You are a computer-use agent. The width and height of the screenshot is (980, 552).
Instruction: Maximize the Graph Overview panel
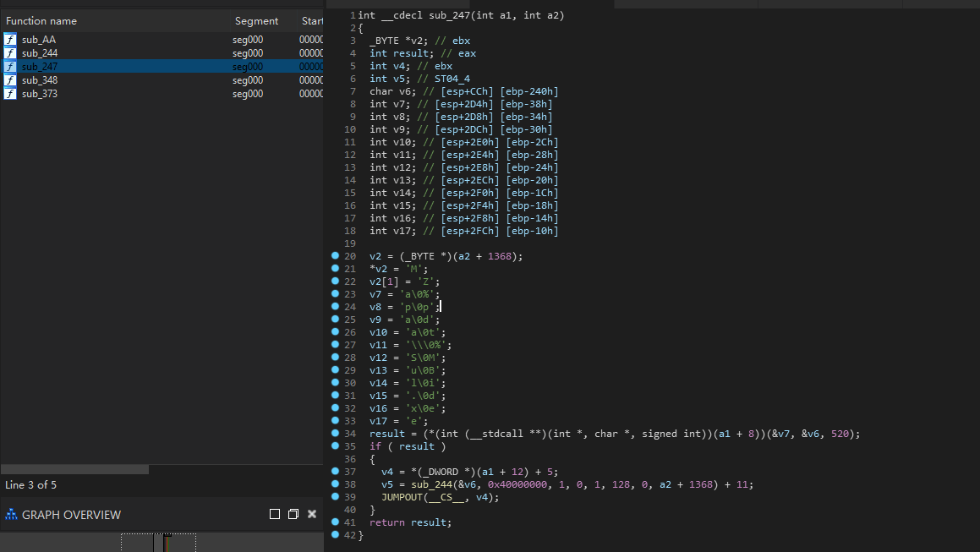point(274,514)
